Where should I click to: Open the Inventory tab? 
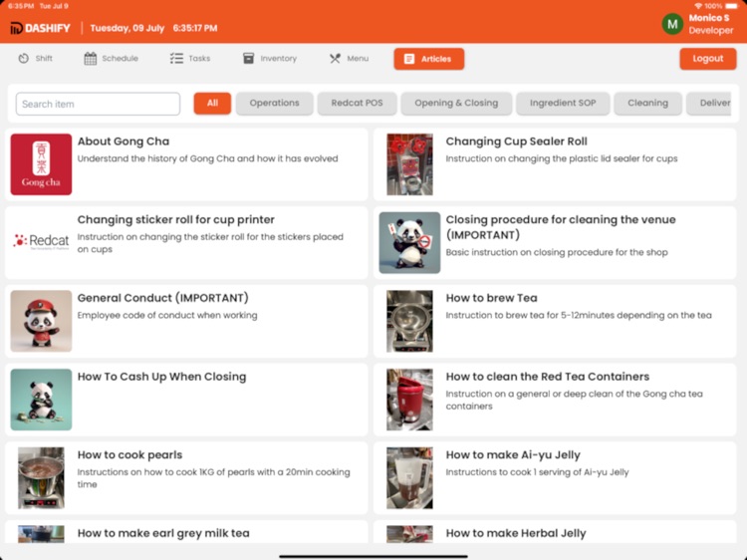click(x=270, y=58)
